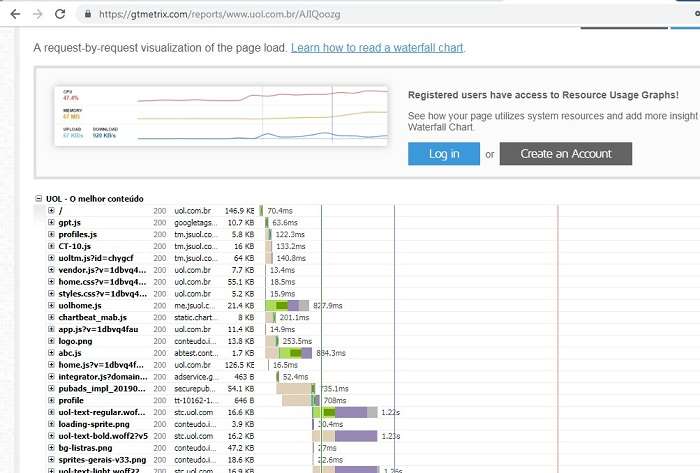Click the browser forward arrow
Screen dimensions: 700x473
click(x=38, y=14)
